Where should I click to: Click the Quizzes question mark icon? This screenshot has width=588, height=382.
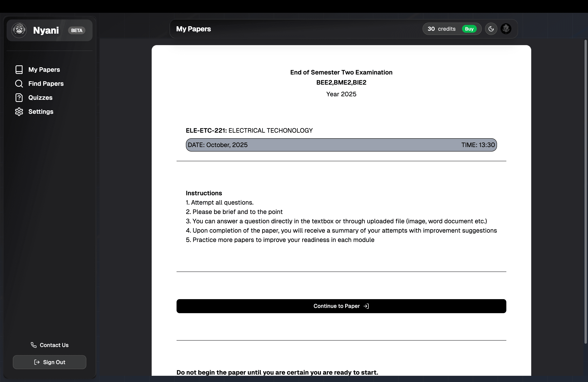click(19, 98)
